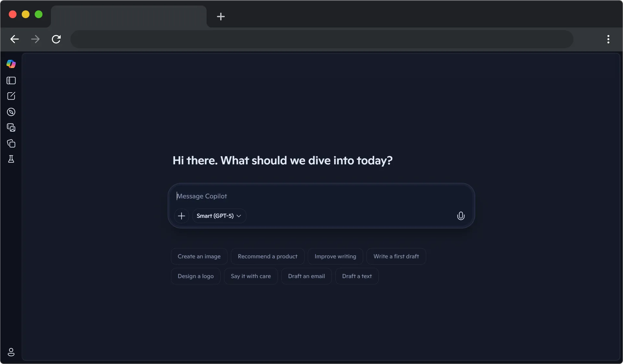The width and height of the screenshot is (623, 364).
Task: Open the Discover compass section
Action: pos(11,112)
